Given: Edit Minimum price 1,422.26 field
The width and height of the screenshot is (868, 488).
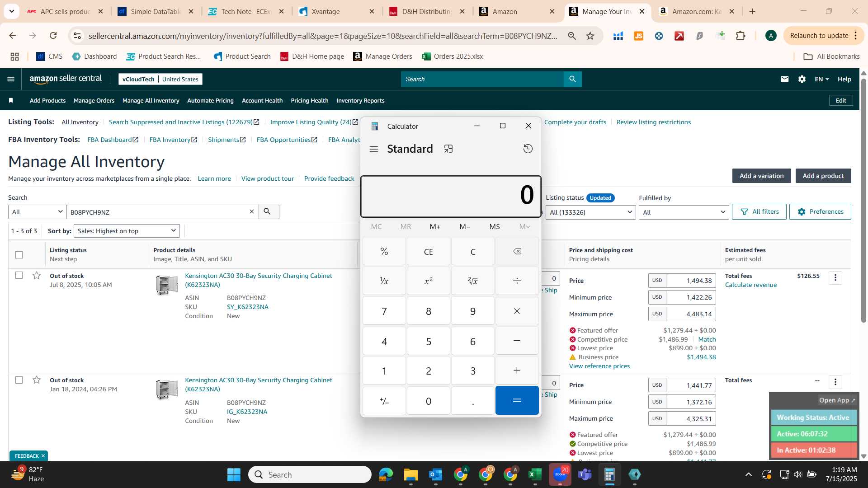Looking at the screenshot, I should click(x=691, y=297).
